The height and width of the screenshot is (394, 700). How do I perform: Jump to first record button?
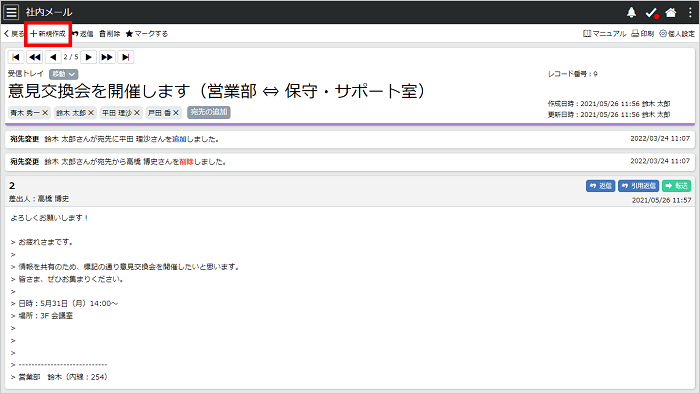tap(16, 57)
